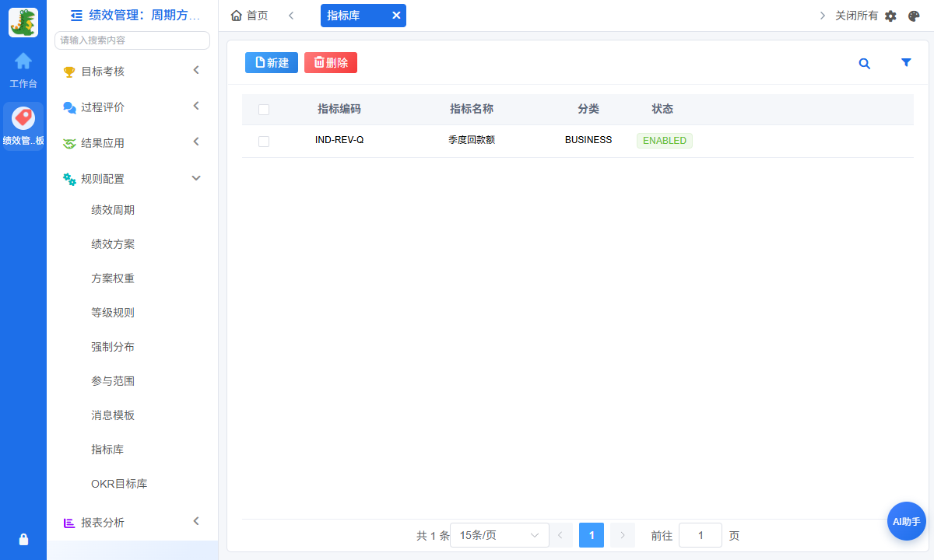Image resolution: width=934 pixels, height=560 pixels.
Task: Click the chat bubbles icon beside 过程评价
Action: (x=69, y=107)
